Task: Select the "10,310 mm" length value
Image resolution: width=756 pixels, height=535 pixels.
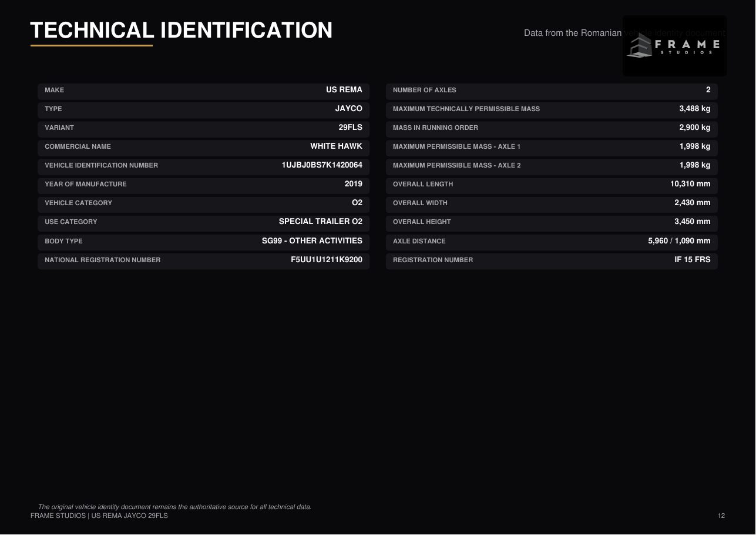Action: 690,184
